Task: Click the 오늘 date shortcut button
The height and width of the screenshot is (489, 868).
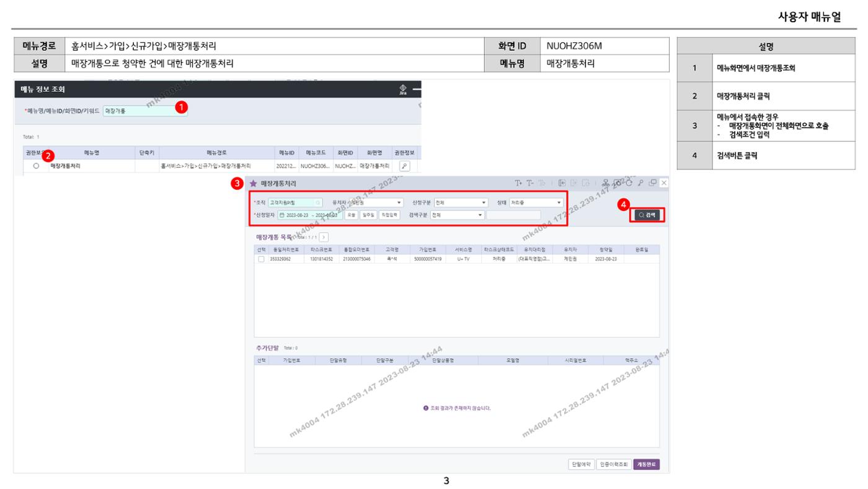Action: (351, 215)
